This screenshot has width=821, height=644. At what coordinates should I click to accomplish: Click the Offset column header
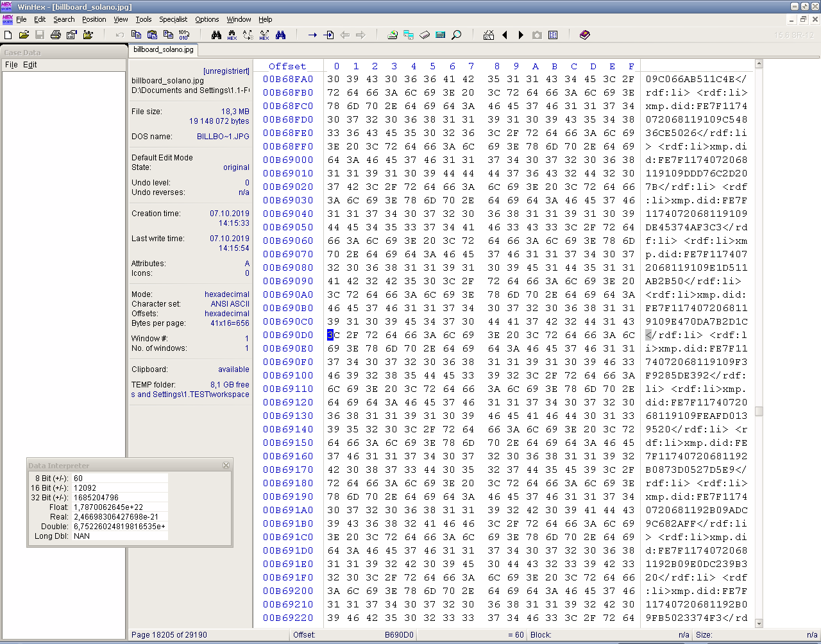(287, 66)
